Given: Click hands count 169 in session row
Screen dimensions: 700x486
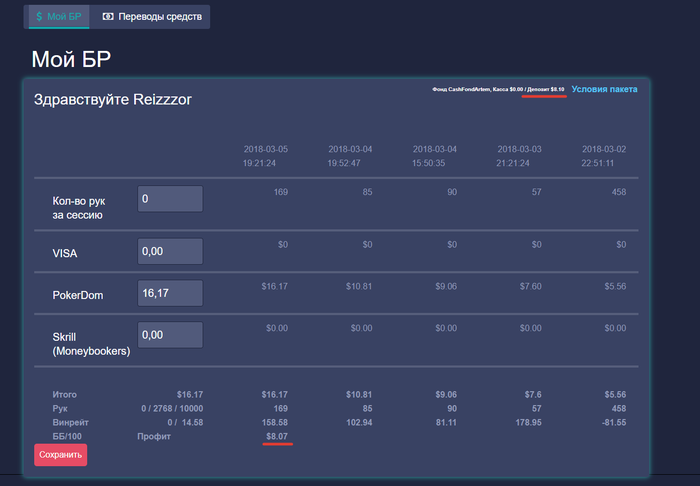Looking at the screenshot, I should pos(280,192).
